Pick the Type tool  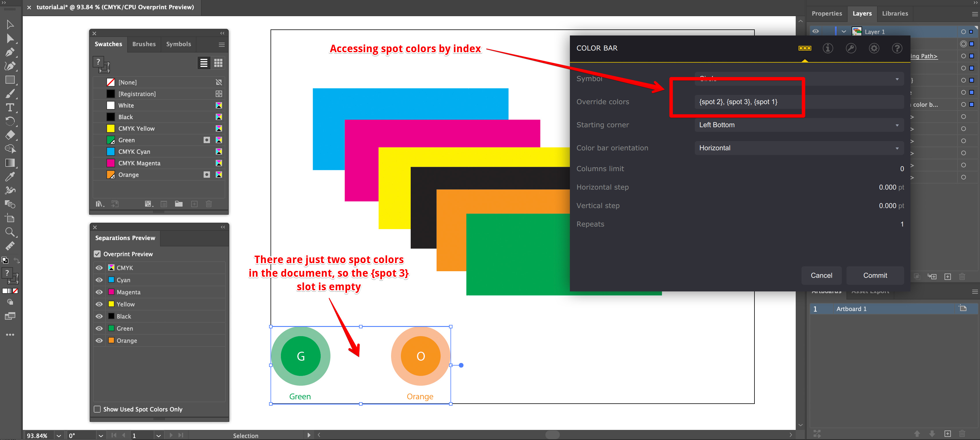pos(10,108)
